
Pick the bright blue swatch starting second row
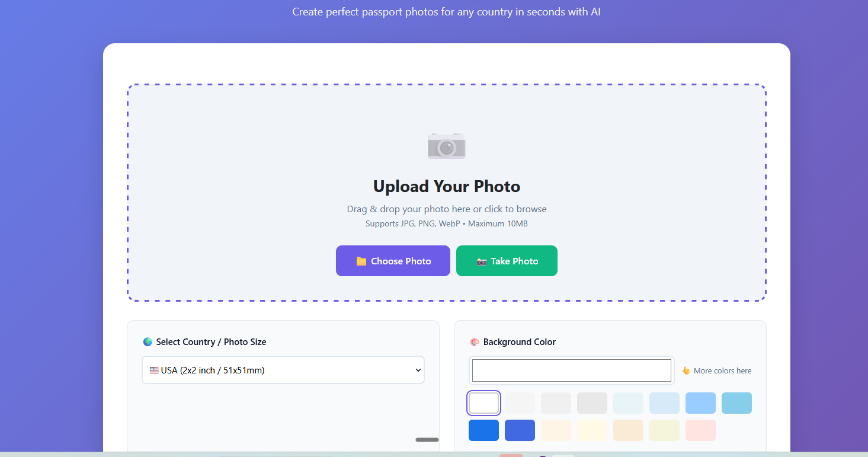tap(483, 430)
